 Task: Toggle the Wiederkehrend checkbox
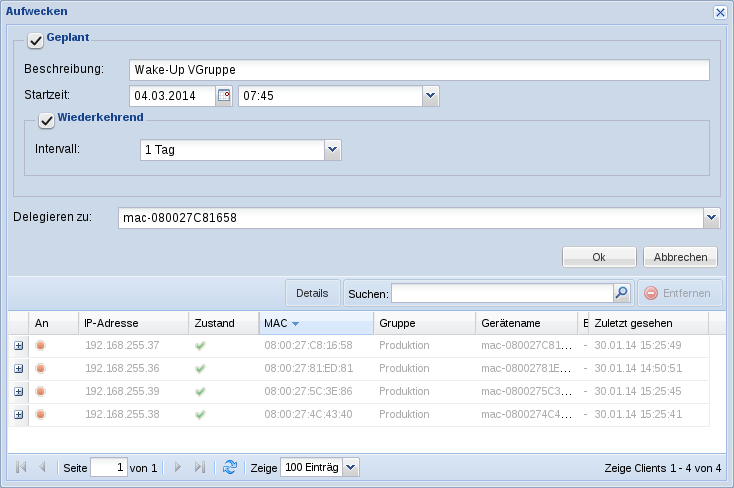pyautogui.click(x=46, y=121)
